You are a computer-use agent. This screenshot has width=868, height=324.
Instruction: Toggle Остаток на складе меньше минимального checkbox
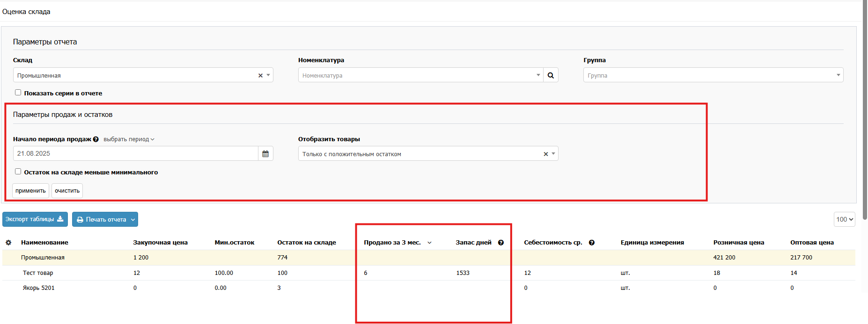pyautogui.click(x=18, y=172)
